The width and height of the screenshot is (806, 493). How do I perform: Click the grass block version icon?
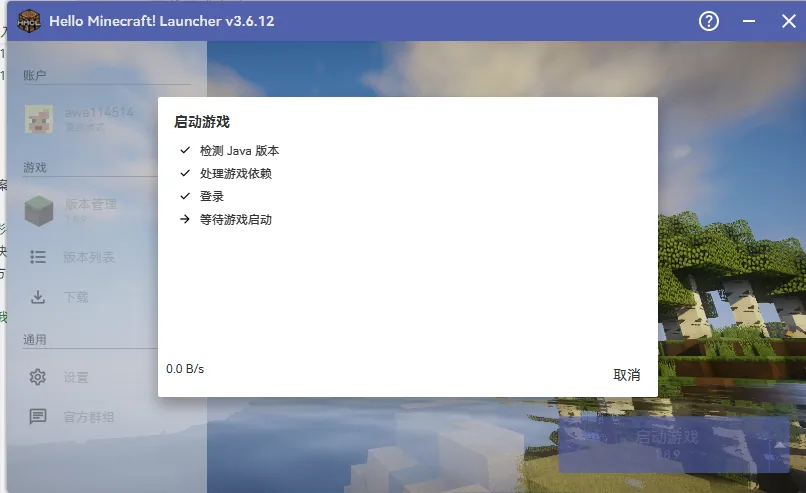39,211
